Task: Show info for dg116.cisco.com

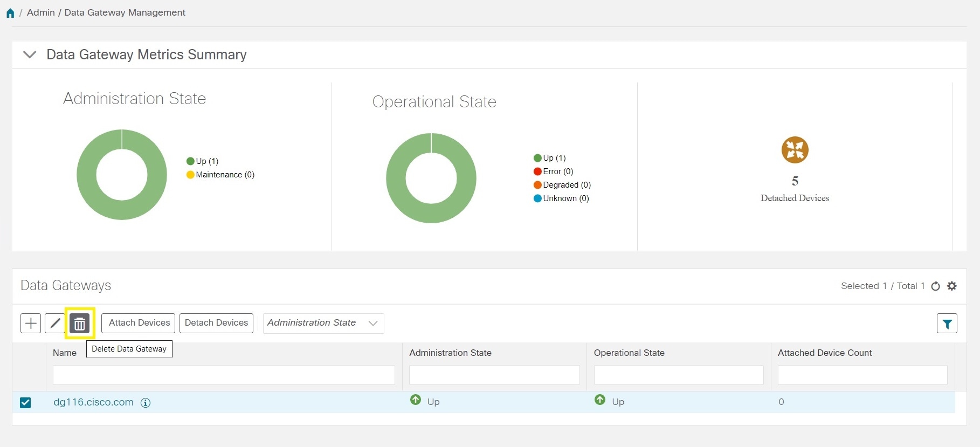Action: pyautogui.click(x=146, y=403)
